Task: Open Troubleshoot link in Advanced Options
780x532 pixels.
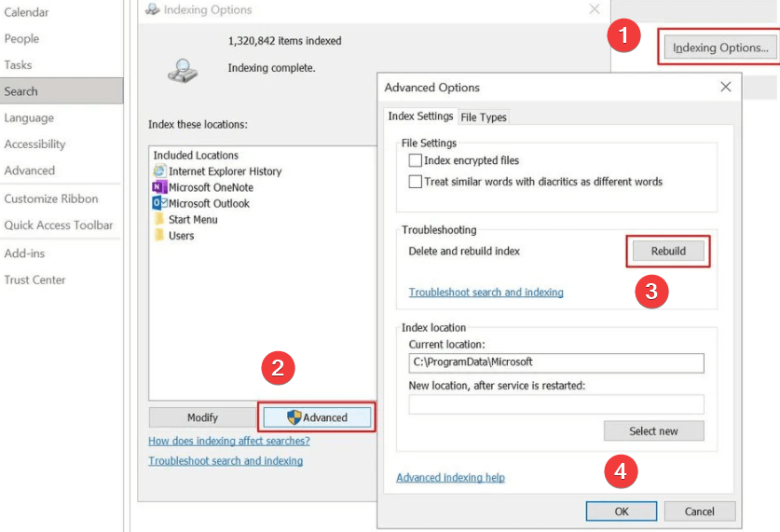Action: coord(486,293)
